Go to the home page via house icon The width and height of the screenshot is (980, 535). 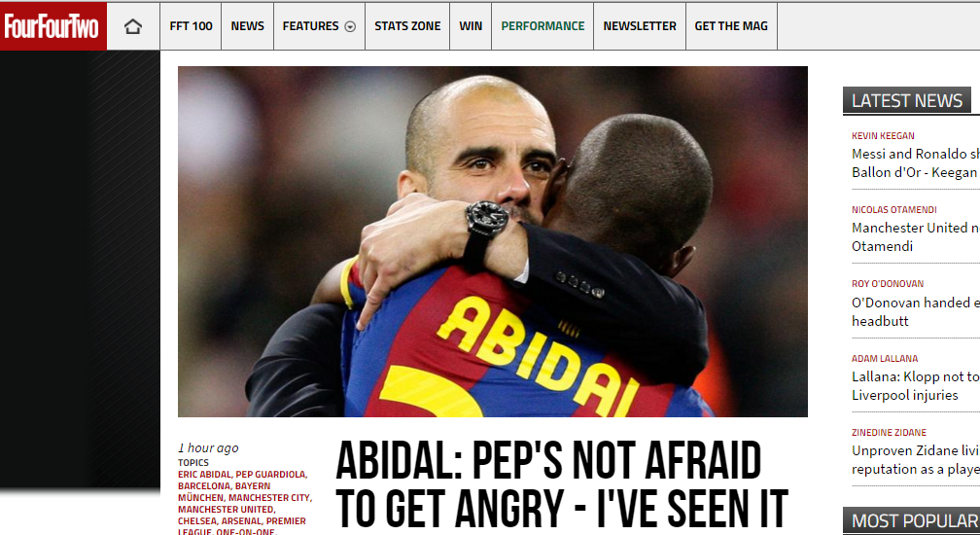[x=133, y=26]
